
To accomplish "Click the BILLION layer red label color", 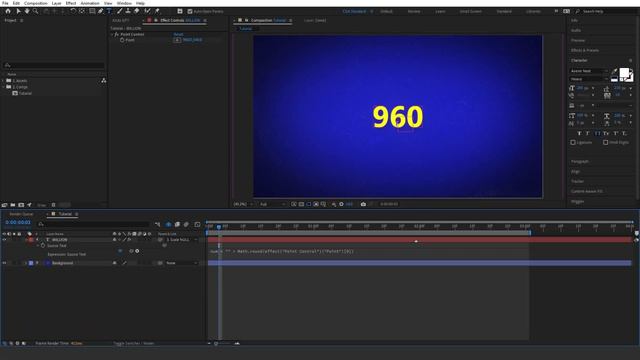I will coord(31,240).
